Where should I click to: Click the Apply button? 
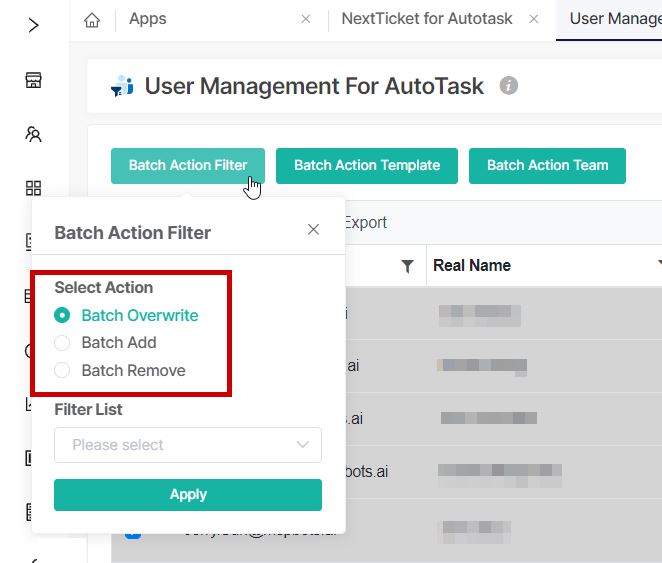pyautogui.click(x=188, y=495)
